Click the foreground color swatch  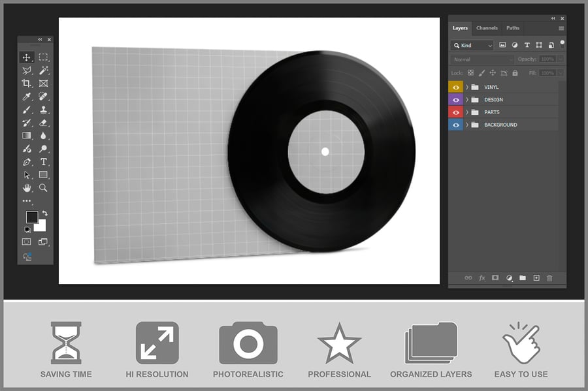31,217
